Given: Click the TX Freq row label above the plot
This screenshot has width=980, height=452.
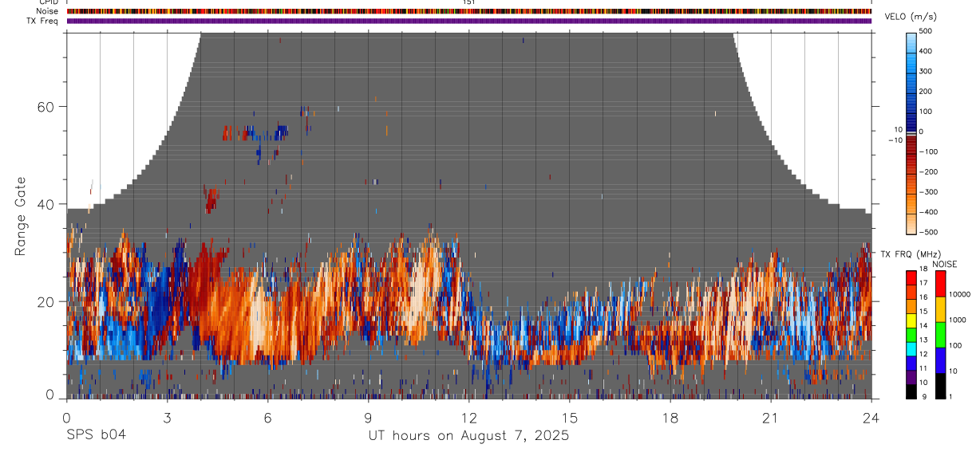Looking at the screenshot, I should tap(42, 21).
